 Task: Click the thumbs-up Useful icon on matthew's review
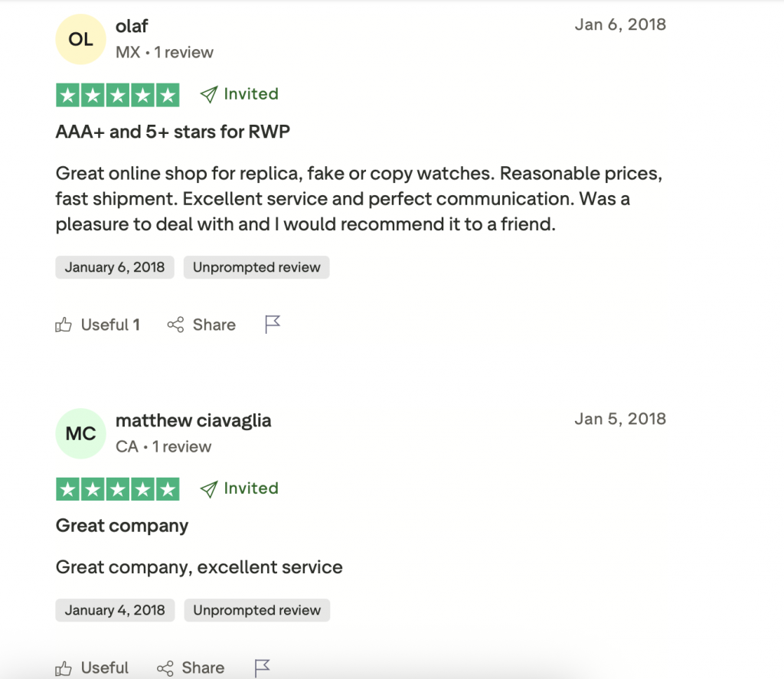(x=64, y=668)
